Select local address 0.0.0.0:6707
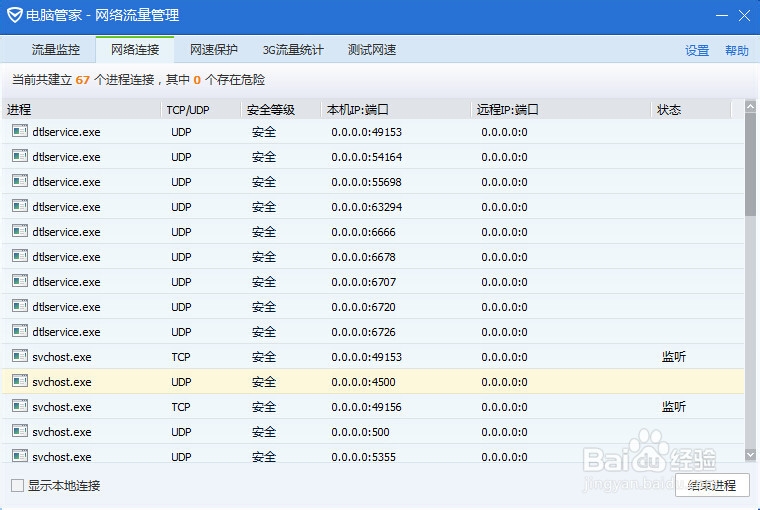 pos(364,282)
